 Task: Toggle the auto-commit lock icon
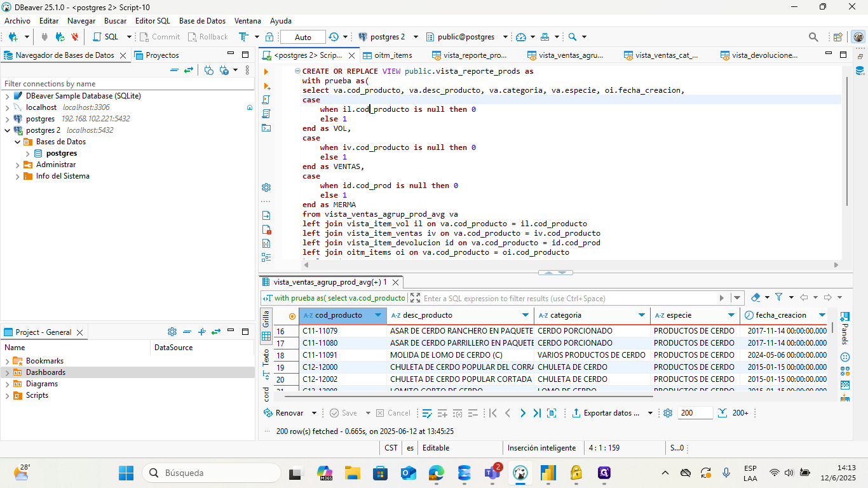click(269, 37)
